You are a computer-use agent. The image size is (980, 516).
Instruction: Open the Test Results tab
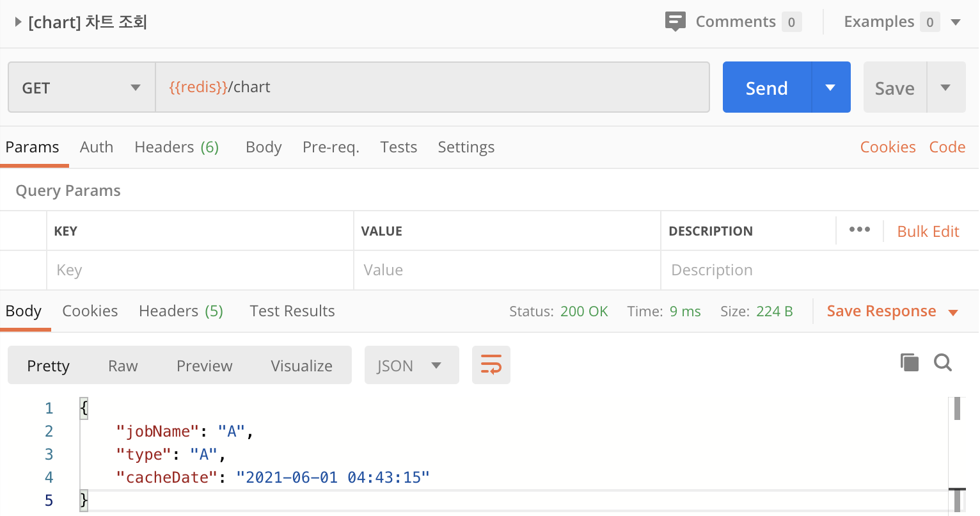(292, 311)
